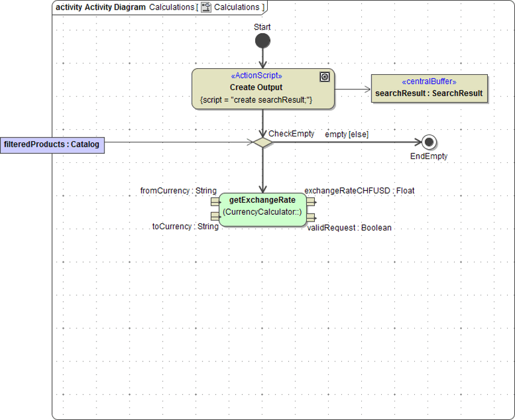Image resolution: width=515 pixels, height=420 pixels.
Task: Click the opaque action gear icon on Create Output
Action: 323,76
